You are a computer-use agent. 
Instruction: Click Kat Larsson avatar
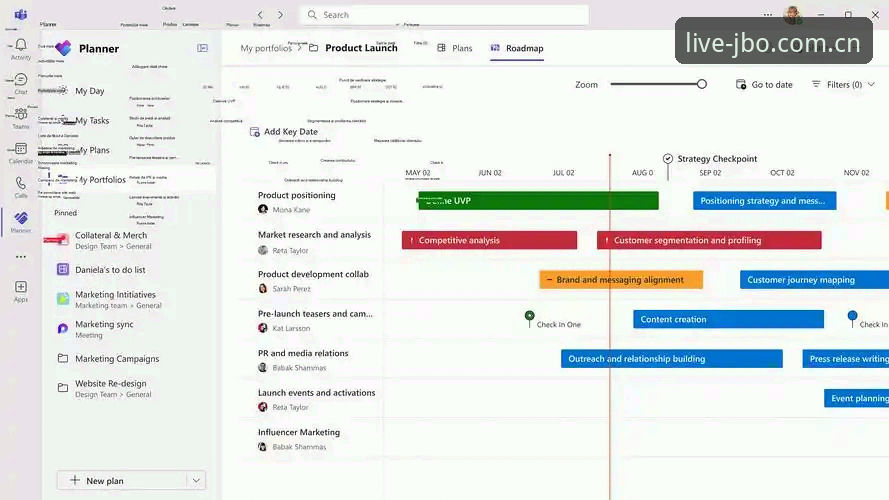pyautogui.click(x=263, y=328)
